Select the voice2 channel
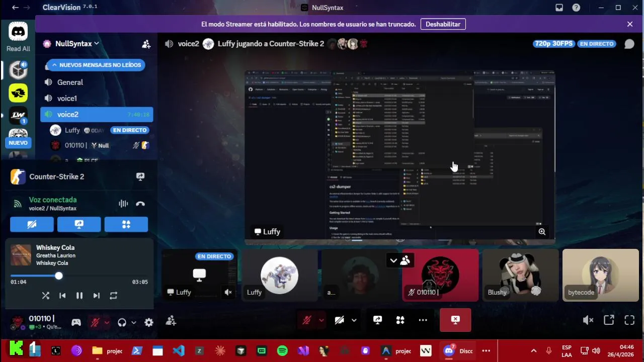Screen dimensions: 644x362 pyautogui.click(x=97, y=115)
